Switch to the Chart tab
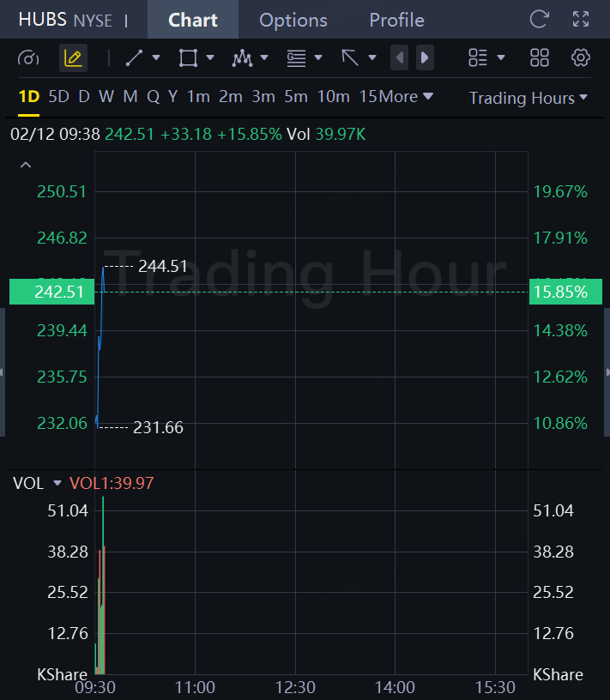 193,20
